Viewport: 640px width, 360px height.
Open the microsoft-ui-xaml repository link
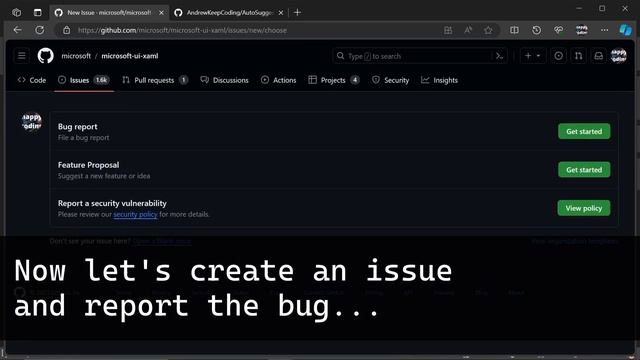point(130,56)
